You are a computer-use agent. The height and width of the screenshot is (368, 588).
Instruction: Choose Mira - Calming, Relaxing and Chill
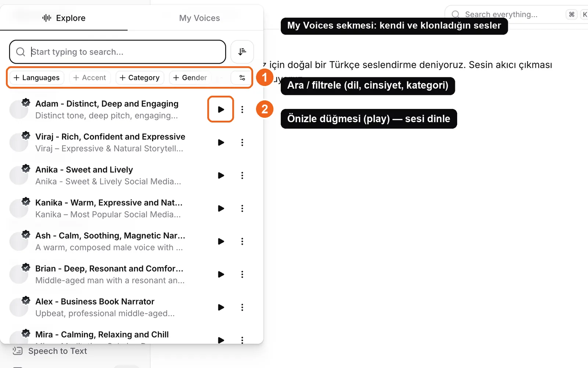[x=102, y=335]
